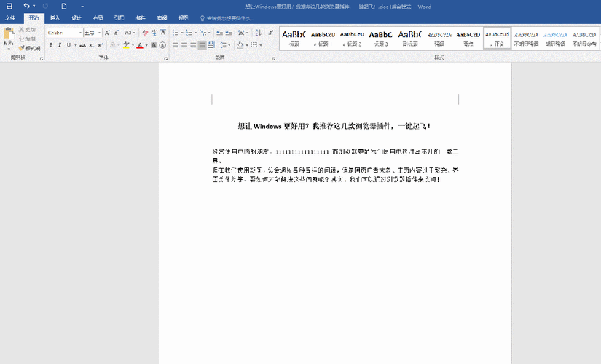Click the Numbering list icon
Image resolution: width=601 pixels, height=364 pixels.
tap(189, 33)
